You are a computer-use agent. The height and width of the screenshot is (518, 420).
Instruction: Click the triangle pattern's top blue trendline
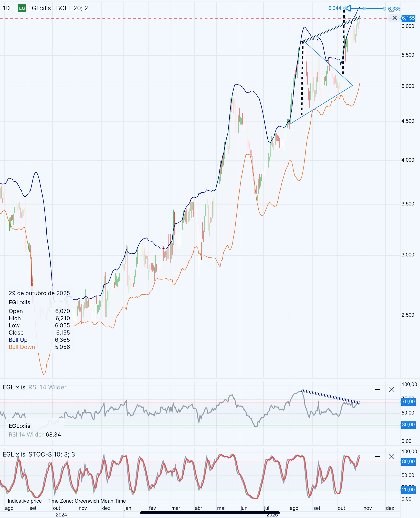click(x=328, y=63)
